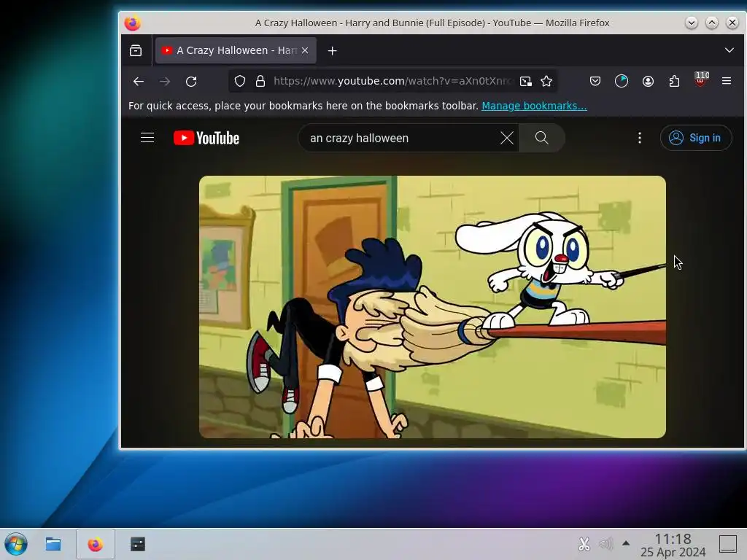The width and height of the screenshot is (747, 560).
Task: Click the video player to pause
Action: [x=432, y=307]
